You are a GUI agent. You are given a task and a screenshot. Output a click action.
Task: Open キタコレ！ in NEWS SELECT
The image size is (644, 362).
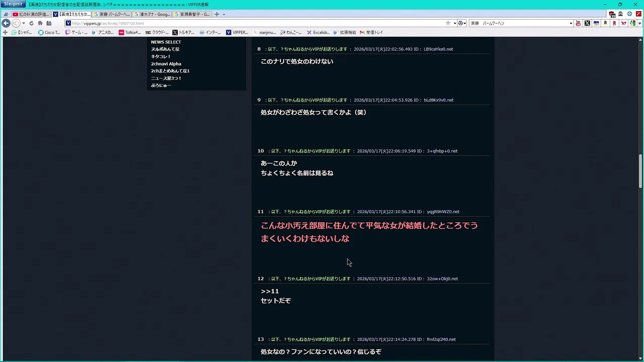click(161, 56)
